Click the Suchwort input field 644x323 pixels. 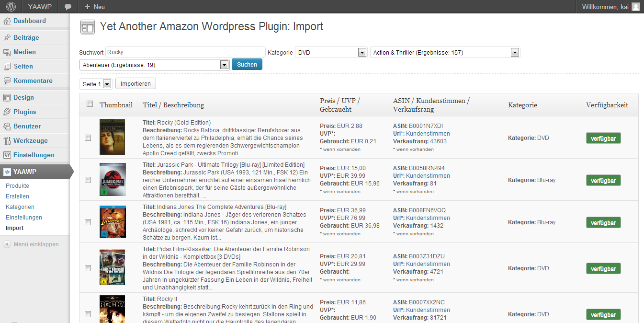(x=185, y=52)
